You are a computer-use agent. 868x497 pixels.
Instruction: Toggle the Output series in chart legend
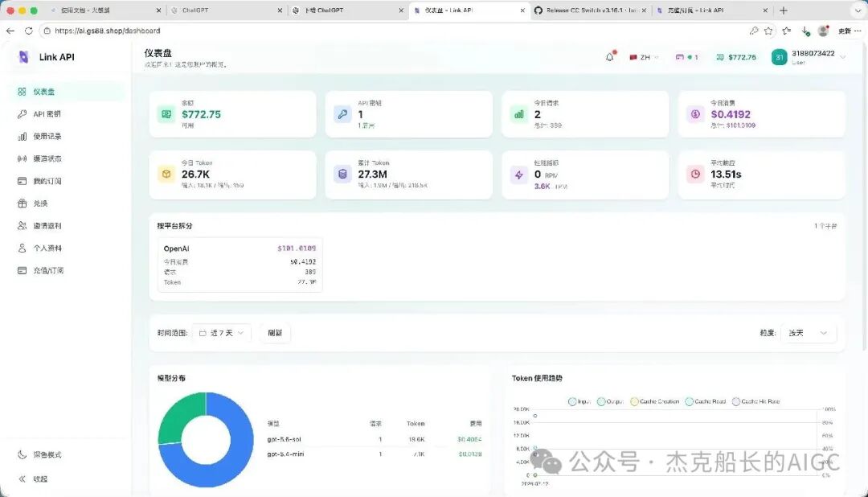[611, 401]
